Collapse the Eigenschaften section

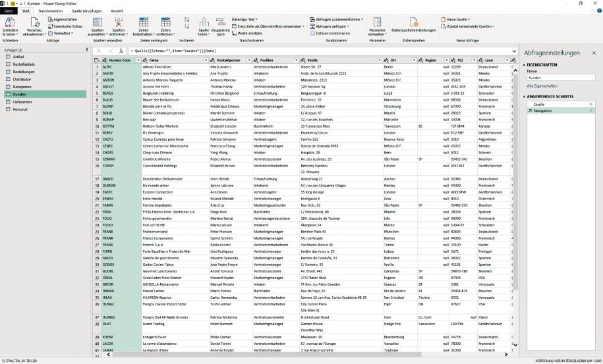[524, 65]
